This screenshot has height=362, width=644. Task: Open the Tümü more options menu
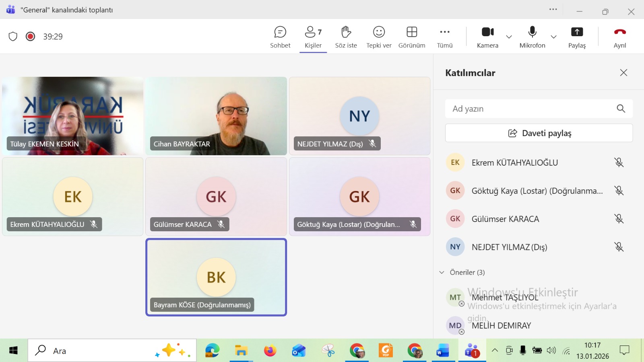(445, 37)
